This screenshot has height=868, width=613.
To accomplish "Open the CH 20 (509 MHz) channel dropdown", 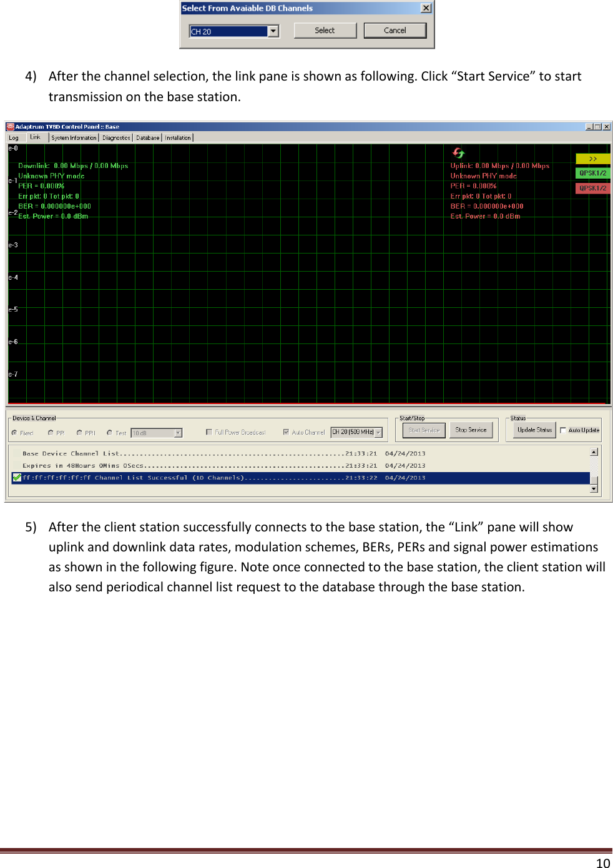I will tap(378, 432).
